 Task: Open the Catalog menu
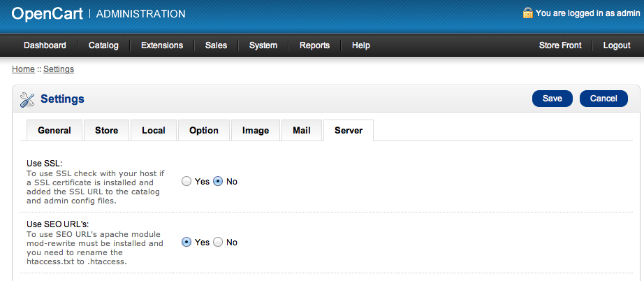tap(103, 45)
